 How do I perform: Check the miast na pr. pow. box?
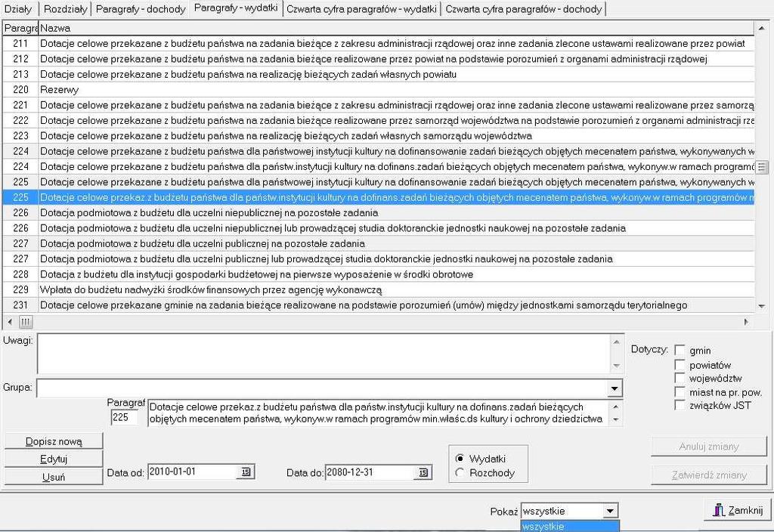pos(680,392)
